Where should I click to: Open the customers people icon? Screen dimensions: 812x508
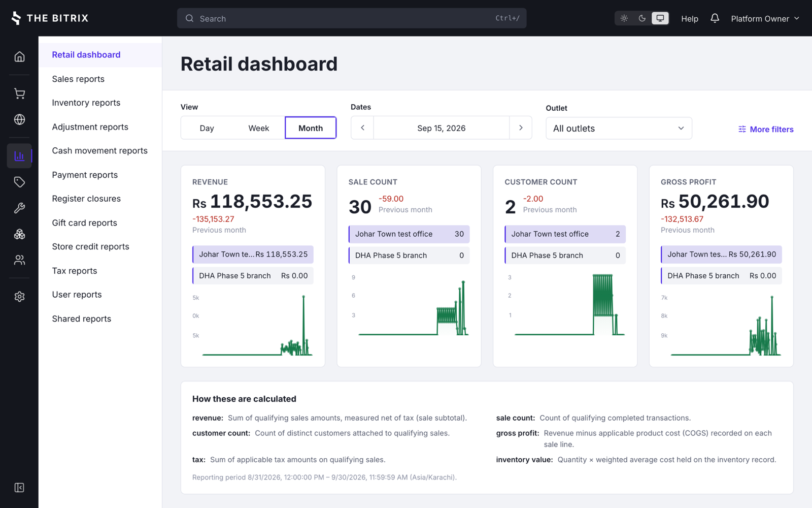19,260
